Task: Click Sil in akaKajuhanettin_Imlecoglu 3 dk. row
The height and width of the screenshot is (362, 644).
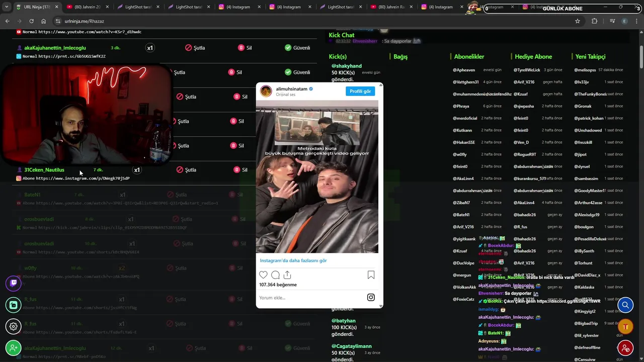Action: coord(245,48)
